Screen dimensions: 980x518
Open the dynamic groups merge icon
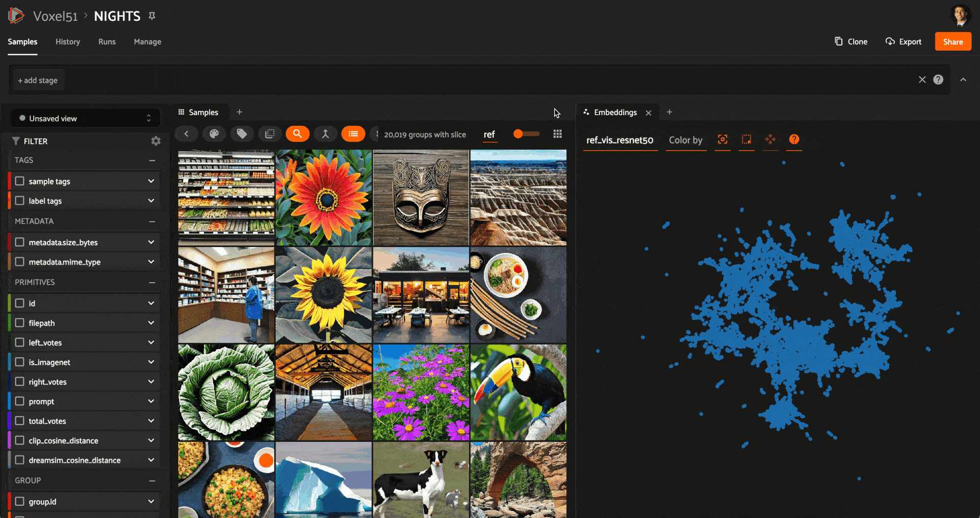point(325,134)
